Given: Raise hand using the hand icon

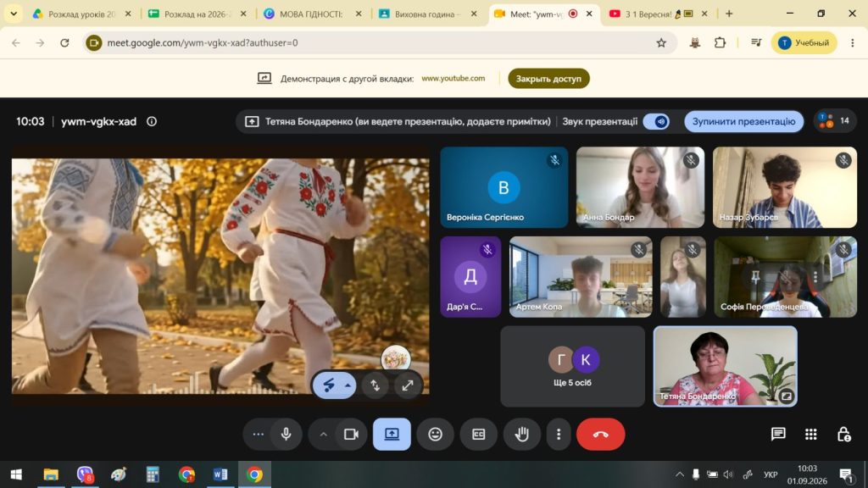Looking at the screenshot, I should 521,435.
